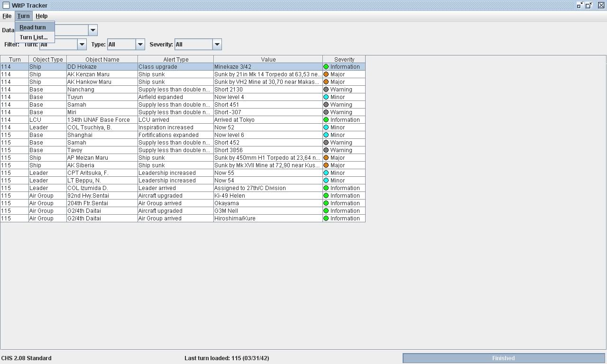This screenshot has height=364, width=607.
Task: Sort by the Alert Type column header
Action: [x=176, y=59]
